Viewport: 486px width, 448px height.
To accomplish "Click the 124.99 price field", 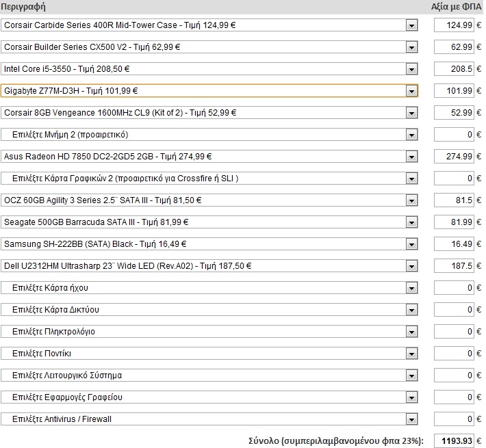I will tap(454, 25).
